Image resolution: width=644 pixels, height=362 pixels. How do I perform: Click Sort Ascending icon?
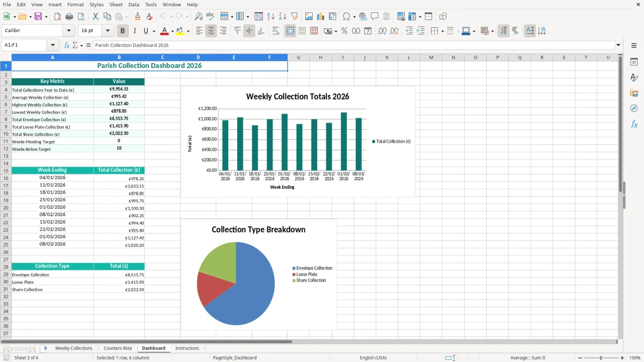270,17
